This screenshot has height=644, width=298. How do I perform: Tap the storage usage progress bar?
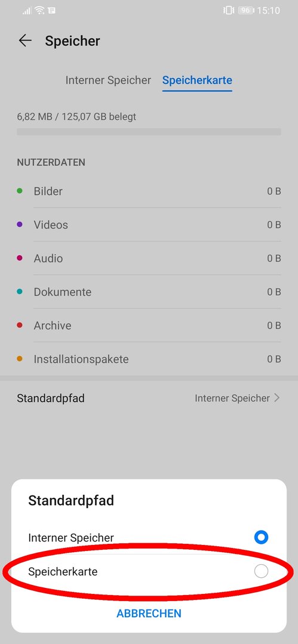(x=149, y=132)
